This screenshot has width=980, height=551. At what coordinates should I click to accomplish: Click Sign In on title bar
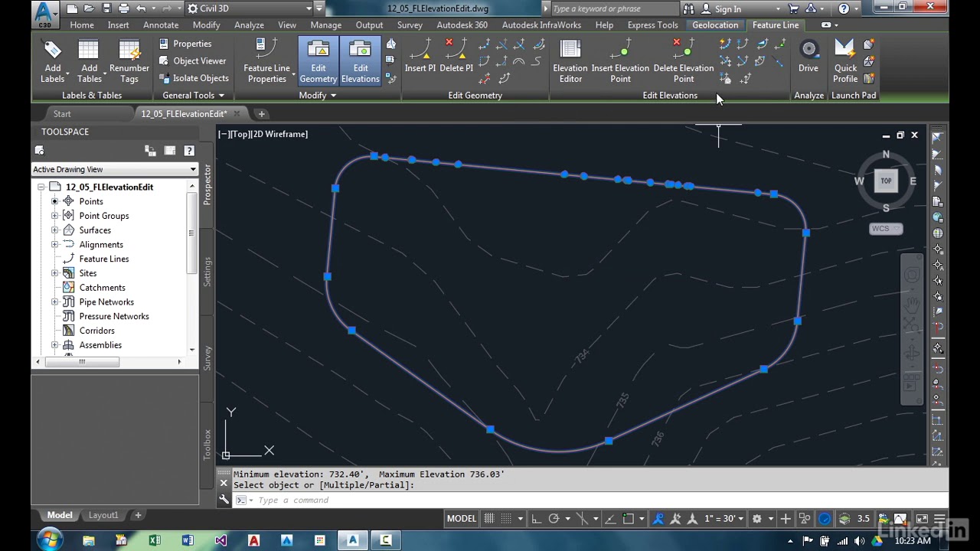pyautogui.click(x=727, y=8)
